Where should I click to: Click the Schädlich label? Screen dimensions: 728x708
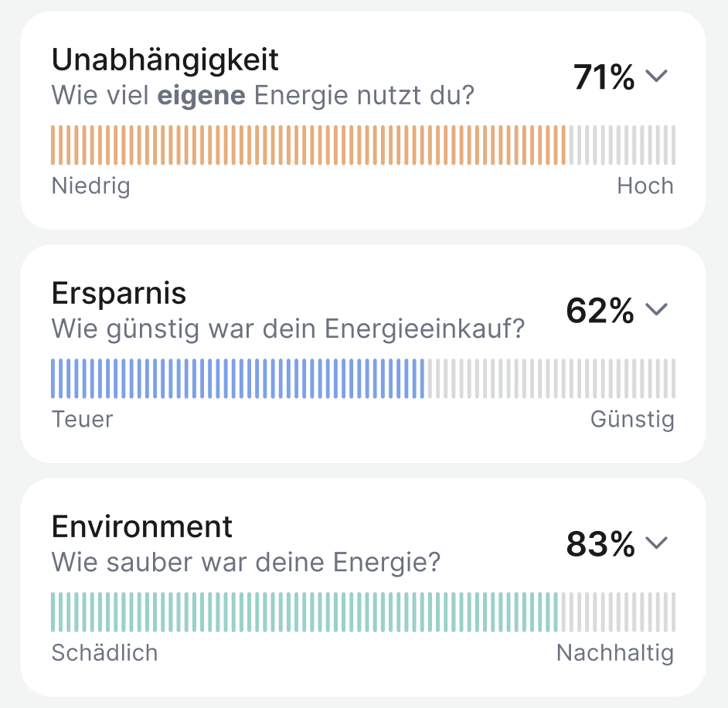(104, 652)
